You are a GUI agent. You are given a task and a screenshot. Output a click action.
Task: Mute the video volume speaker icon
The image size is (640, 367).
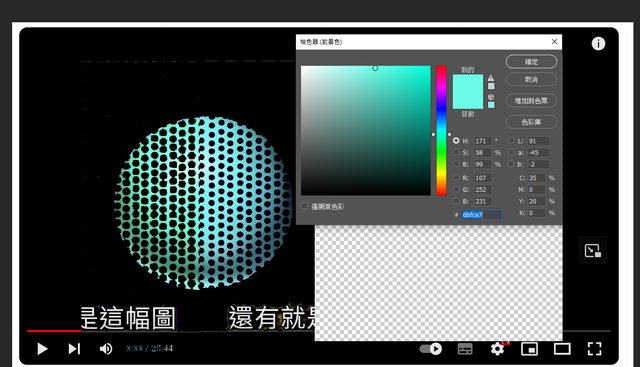(106, 349)
